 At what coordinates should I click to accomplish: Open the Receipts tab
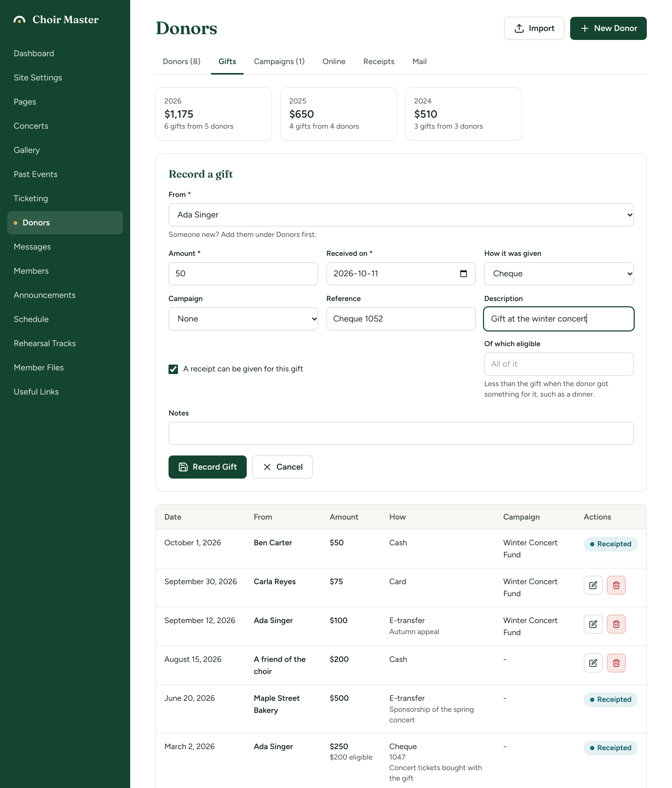379,62
